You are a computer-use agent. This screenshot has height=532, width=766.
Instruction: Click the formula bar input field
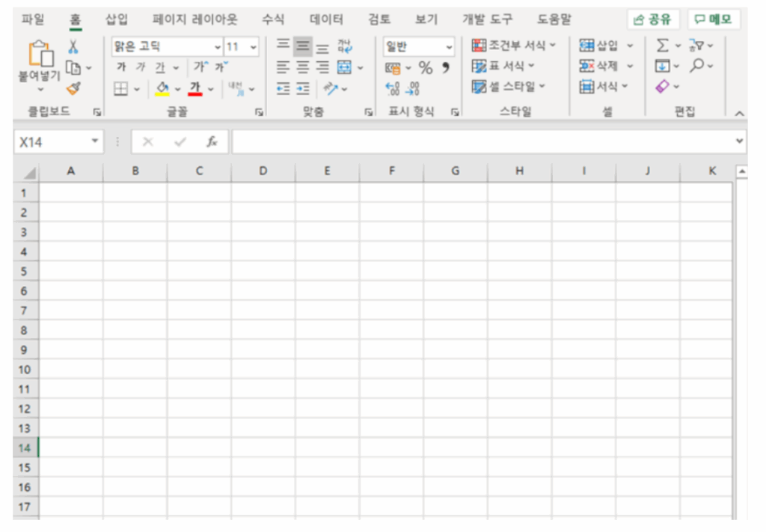coord(479,141)
